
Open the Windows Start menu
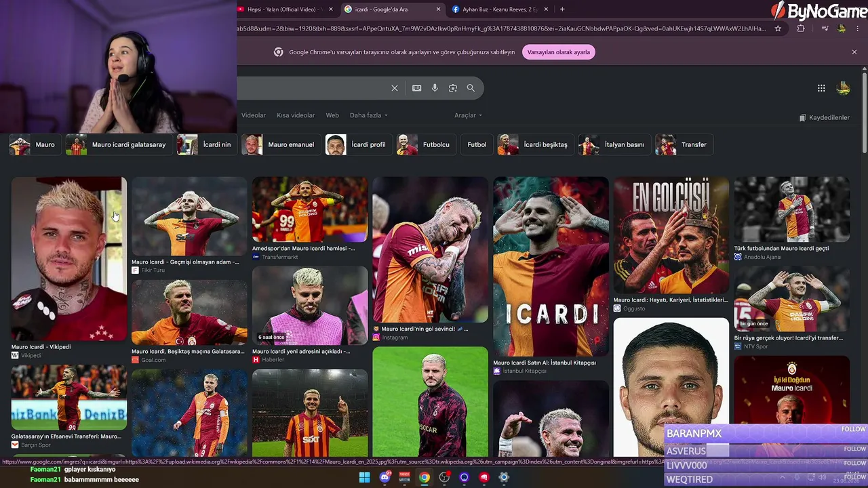(x=364, y=477)
